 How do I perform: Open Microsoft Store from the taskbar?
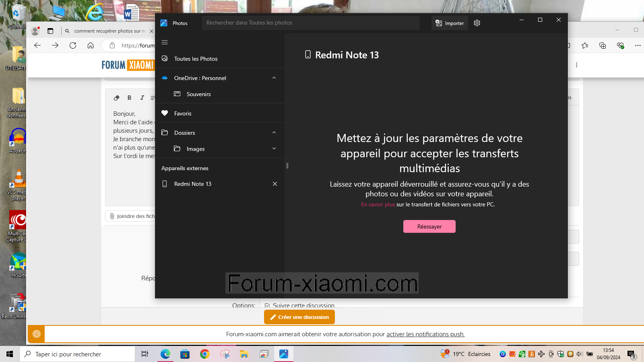(x=185, y=354)
